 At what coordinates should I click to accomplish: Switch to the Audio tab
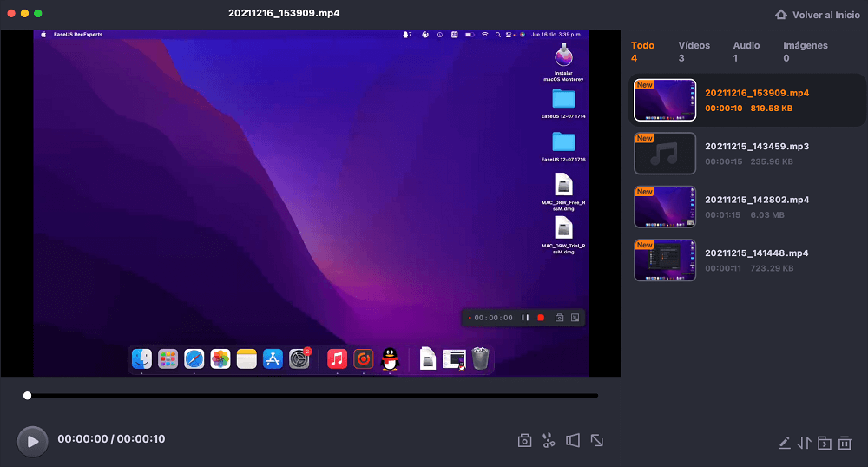click(x=746, y=51)
